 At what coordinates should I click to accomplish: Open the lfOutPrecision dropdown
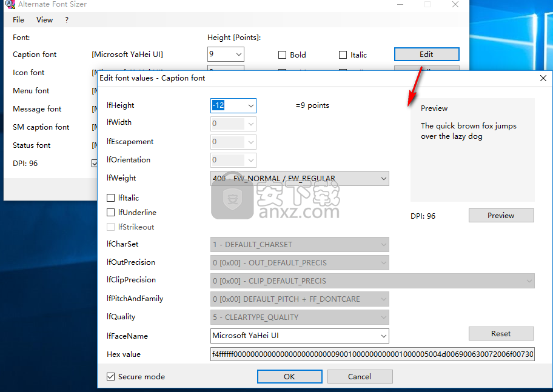(x=300, y=262)
